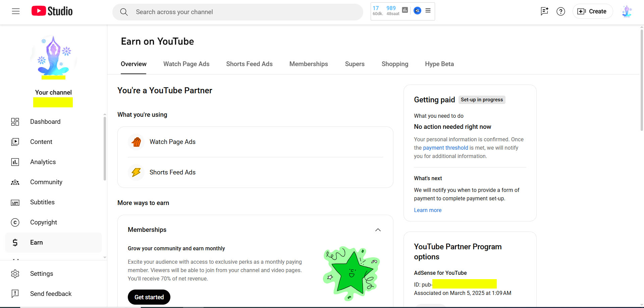644x308 pixels.
Task: Open the extension bar-chart stats icon
Action: [405, 10]
